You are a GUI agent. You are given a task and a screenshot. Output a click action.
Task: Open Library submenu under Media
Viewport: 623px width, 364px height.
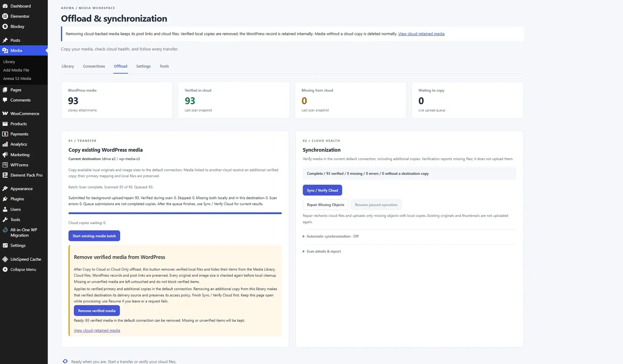(x=9, y=62)
